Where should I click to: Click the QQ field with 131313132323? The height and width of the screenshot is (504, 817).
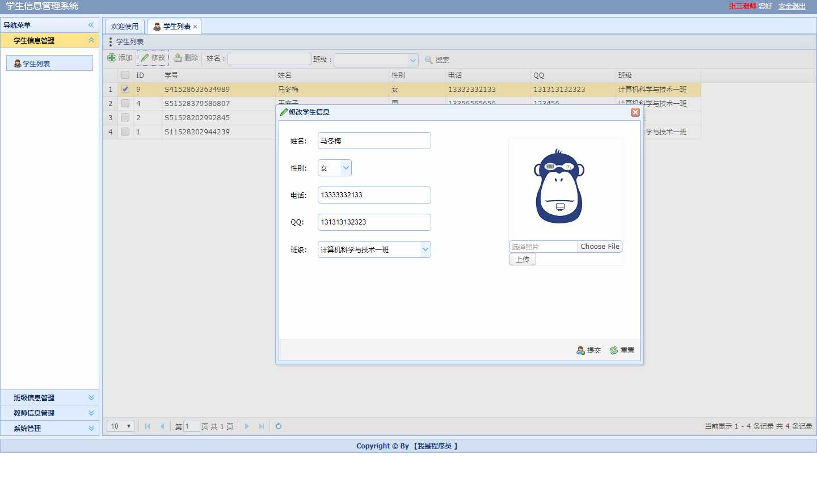coord(374,222)
